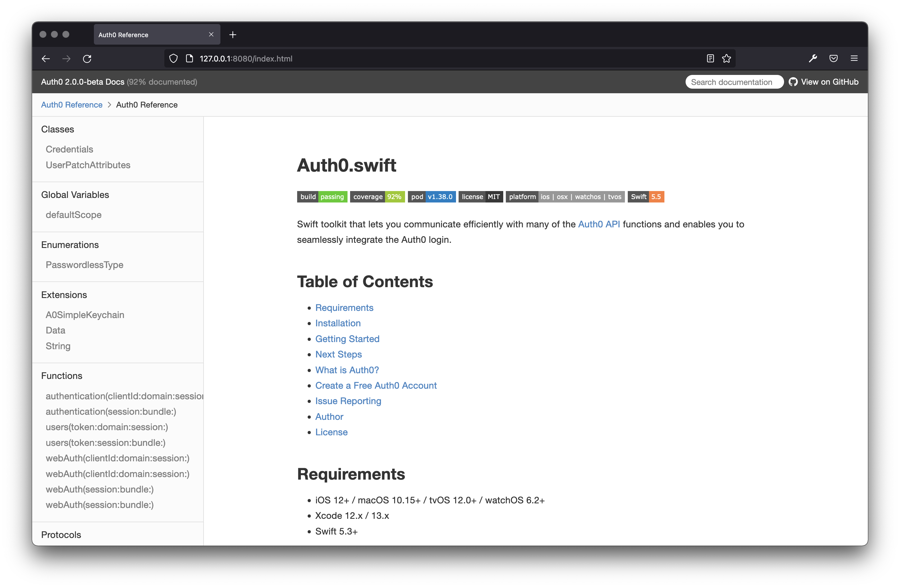Screen dimensions: 900x588
Task: Open a new tab with plus button
Action: tap(233, 35)
